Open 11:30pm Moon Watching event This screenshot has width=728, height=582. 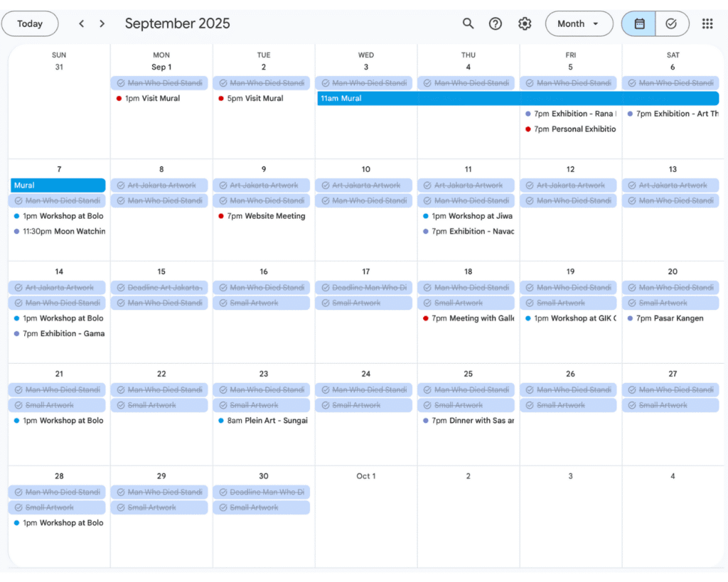click(59, 232)
